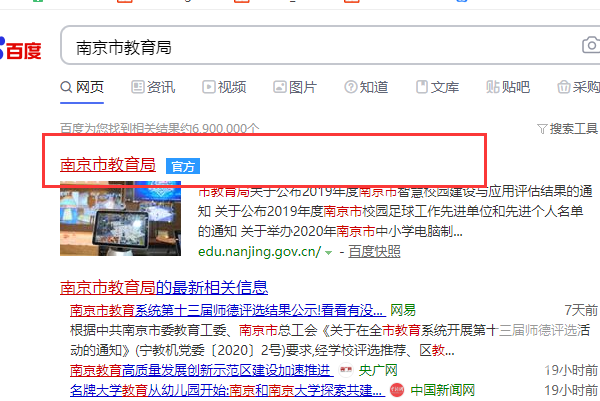
Task: Expand the arrow beside edu.nanjing.gov.cn/
Action: (x=328, y=253)
